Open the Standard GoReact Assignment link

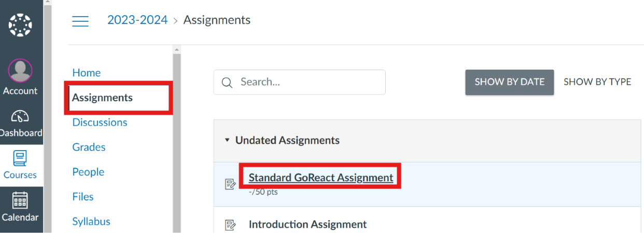tap(320, 178)
